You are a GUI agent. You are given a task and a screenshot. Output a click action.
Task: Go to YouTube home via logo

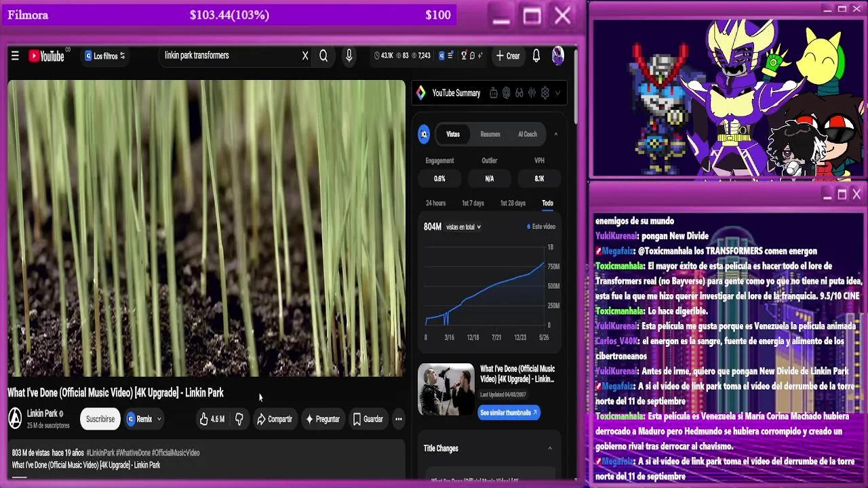[x=46, y=56]
